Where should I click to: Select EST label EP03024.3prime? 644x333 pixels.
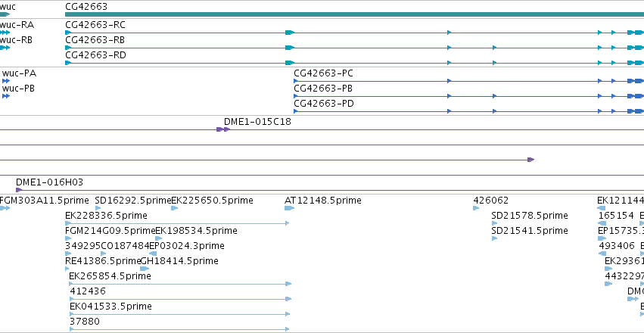click(187, 246)
